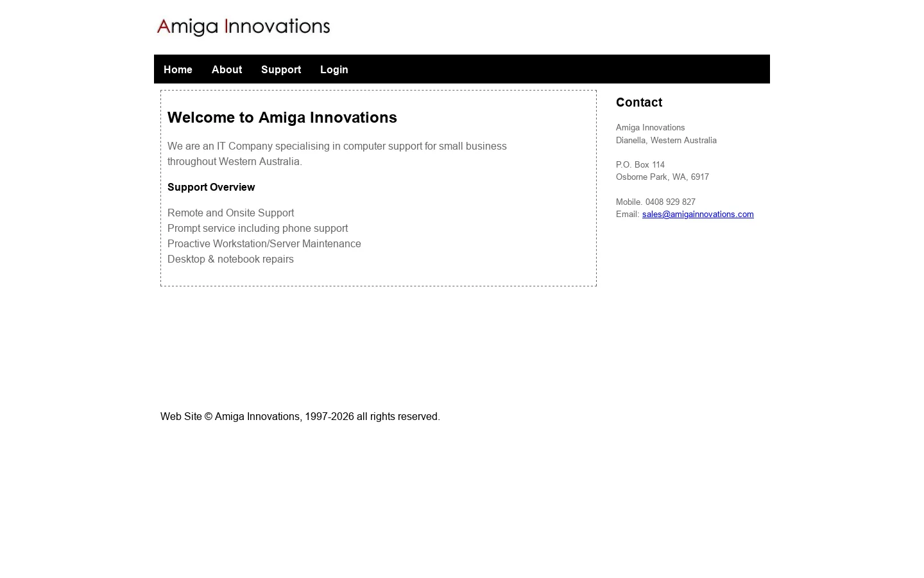This screenshot has width=924, height=578.
Task: Open the Support menu item
Action: point(281,69)
